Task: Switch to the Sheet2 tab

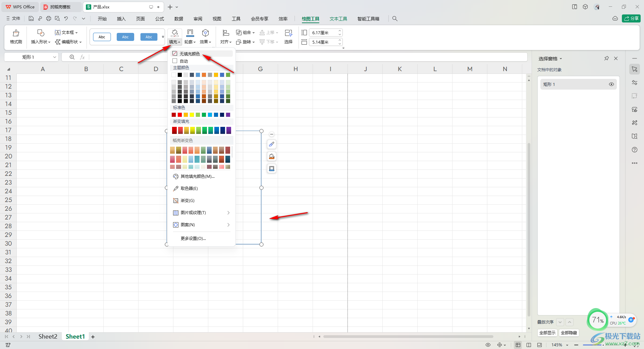Action: tap(48, 337)
